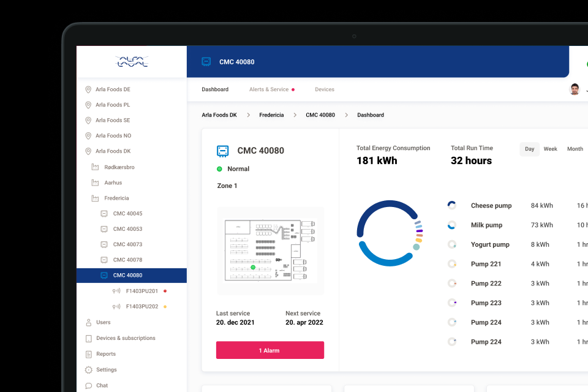Viewport: 588px width, 392px height.
Task: Click Yogurt pump mini donut icon
Action: (x=452, y=244)
